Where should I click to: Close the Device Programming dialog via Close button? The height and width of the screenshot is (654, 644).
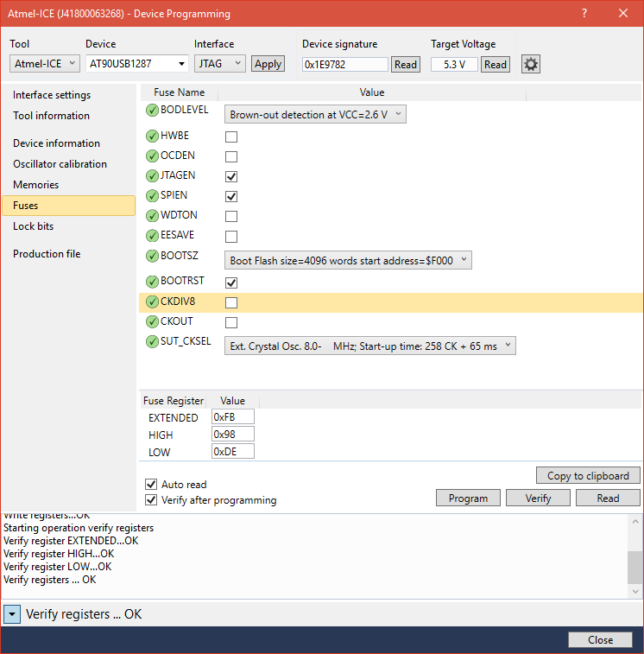point(600,640)
